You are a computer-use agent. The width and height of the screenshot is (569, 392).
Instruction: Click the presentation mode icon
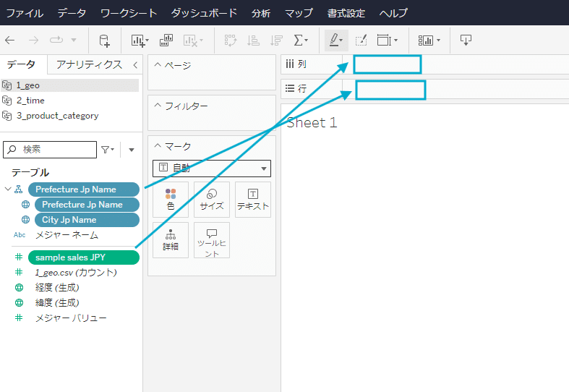click(466, 40)
